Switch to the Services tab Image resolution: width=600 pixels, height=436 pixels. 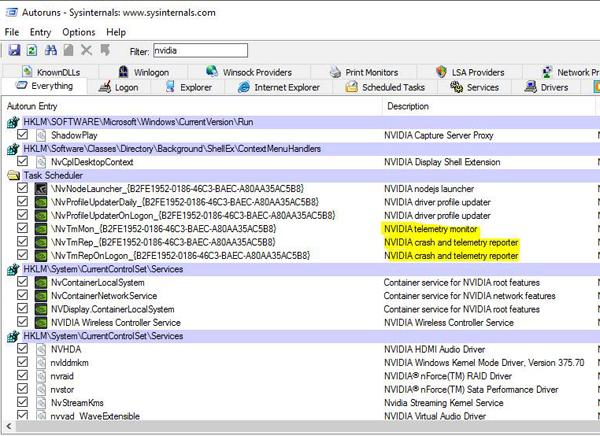tap(474, 87)
